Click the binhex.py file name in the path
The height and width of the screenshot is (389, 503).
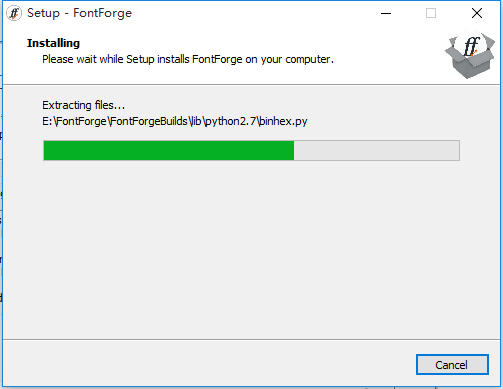283,121
